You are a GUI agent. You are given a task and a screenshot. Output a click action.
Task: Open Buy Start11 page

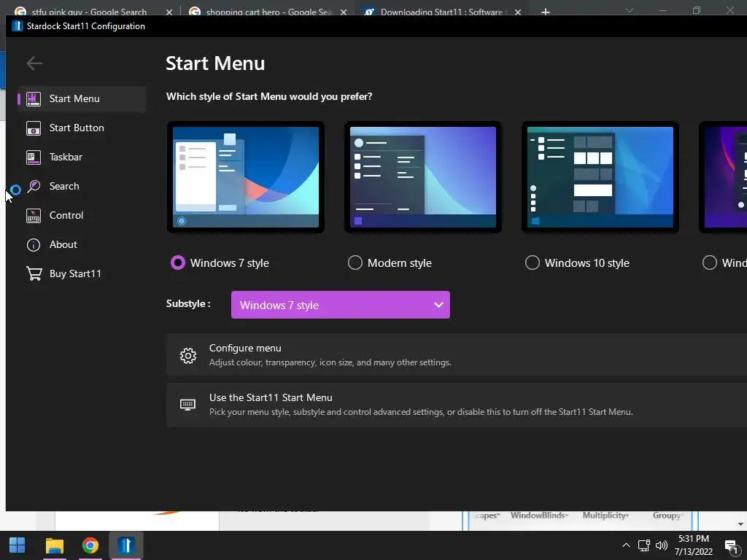pyautogui.click(x=82, y=274)
